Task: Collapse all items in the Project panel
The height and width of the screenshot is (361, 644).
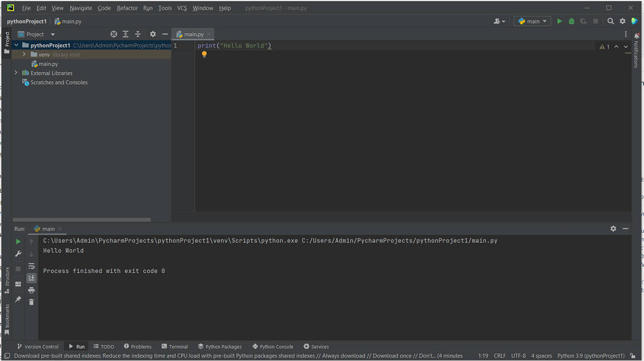Action: 137,34
